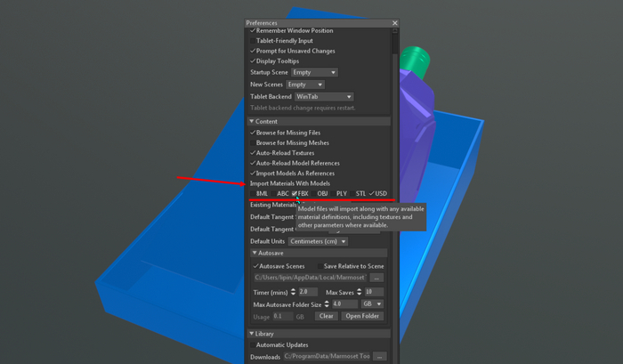This screenshot has height=364, width=623.
Task: Click the Clear autosave button
Action: (x=327, y=316)
